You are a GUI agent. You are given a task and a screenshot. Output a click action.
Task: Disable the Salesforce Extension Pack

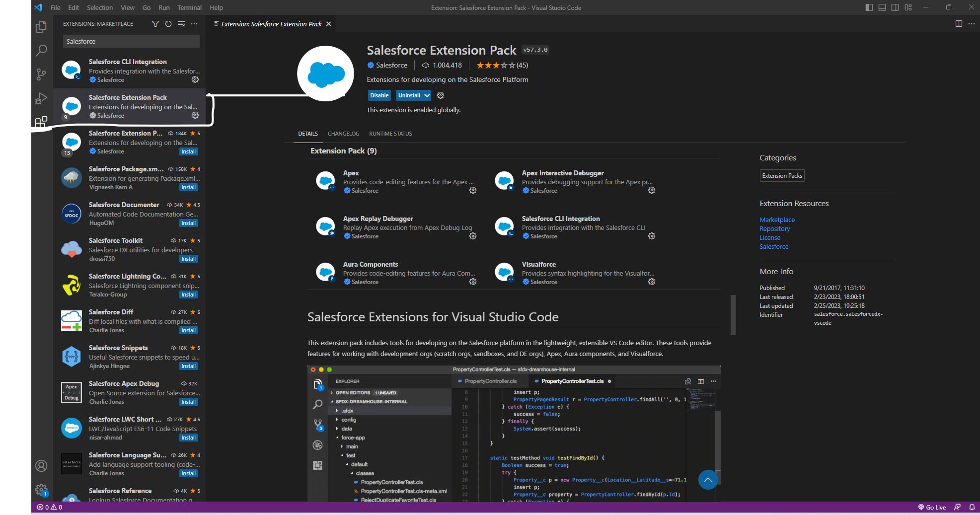(x=379, y=95)
